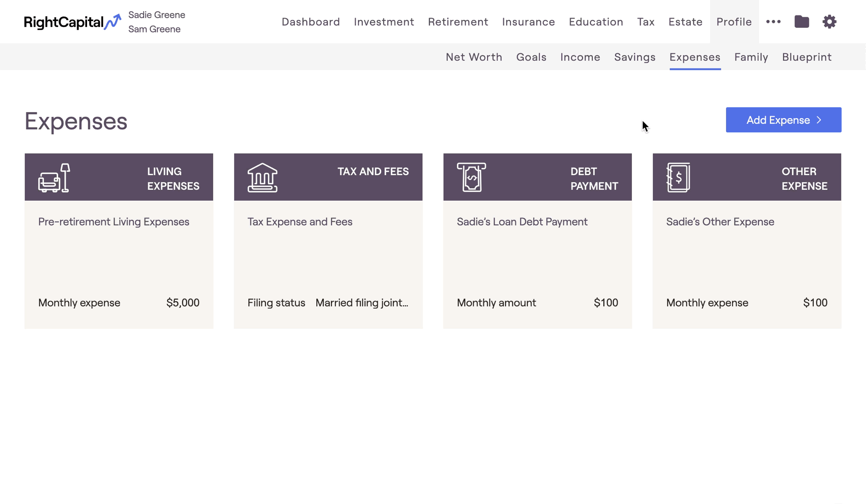Navigate to Insurance
Screen dimensions: 866x504
tap(529, 22)
